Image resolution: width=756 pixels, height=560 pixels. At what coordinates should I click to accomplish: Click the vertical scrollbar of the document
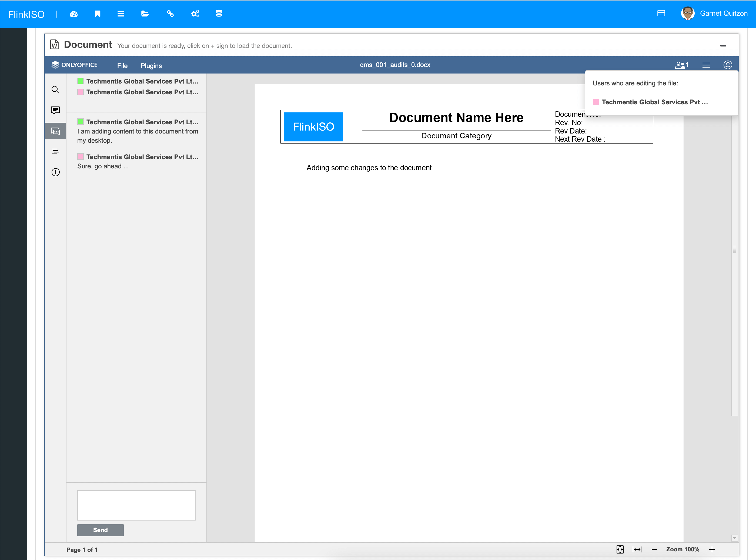(734, 249)
